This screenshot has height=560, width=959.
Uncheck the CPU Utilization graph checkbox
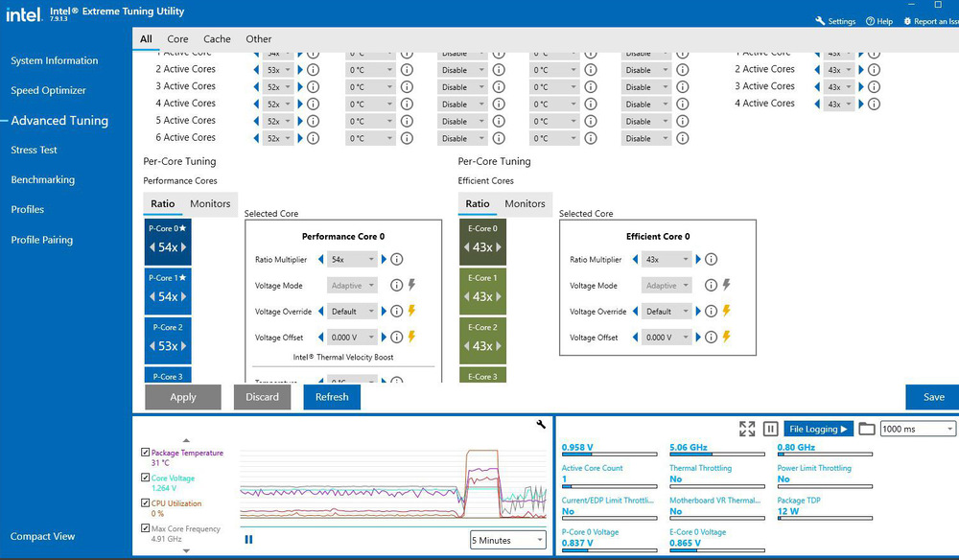pos(145,502)
